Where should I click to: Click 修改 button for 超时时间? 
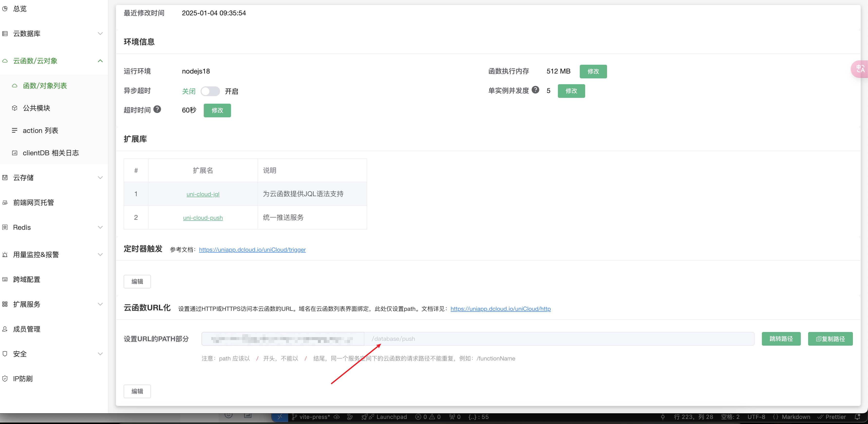pos(217,111)
